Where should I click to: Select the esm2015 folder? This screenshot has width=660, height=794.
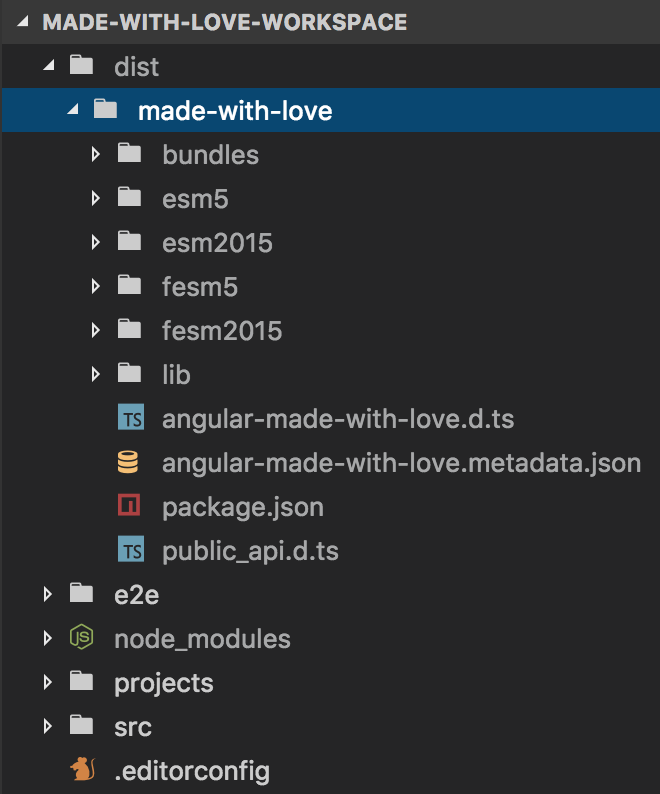(217, 243)
